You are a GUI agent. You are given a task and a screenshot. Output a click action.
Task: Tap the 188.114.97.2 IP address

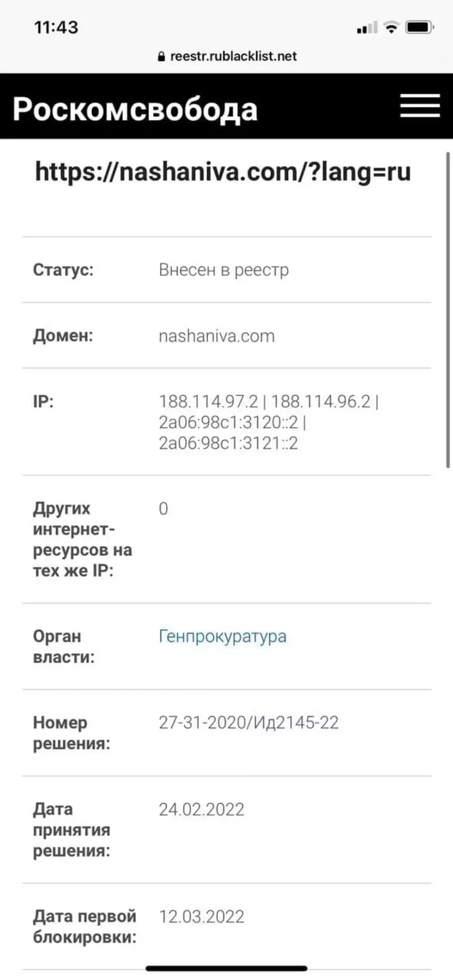point(208,401)
